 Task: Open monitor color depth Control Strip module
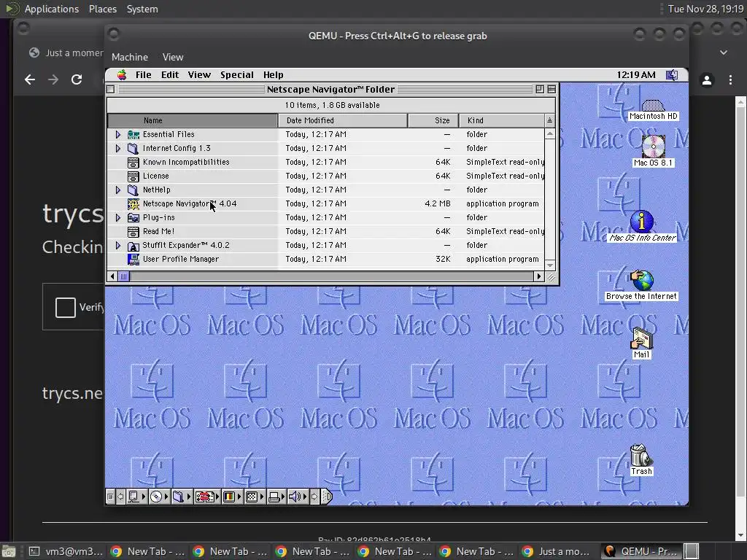coord(232,497)
